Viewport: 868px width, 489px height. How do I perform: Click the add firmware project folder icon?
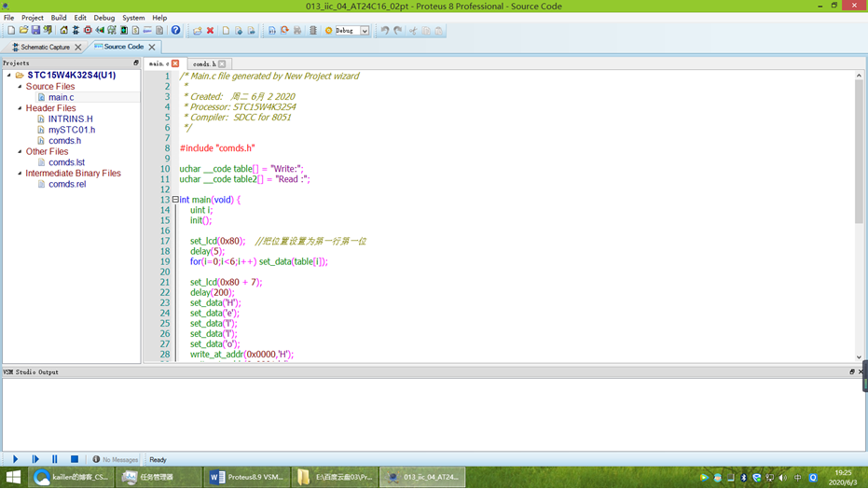pyautogui.click(x=198, y=31)
